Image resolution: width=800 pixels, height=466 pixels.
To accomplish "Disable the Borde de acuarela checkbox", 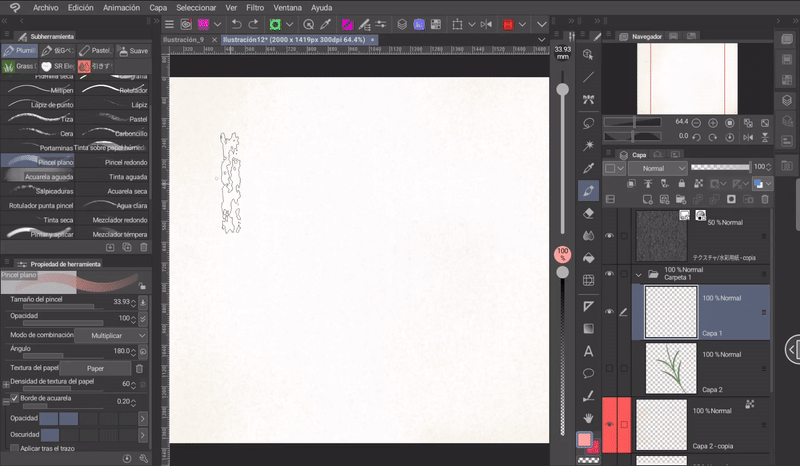I will pos(14,398).
